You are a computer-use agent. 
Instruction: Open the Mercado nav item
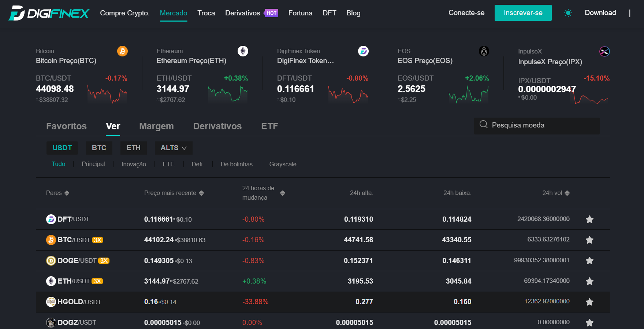coord(174,13)
